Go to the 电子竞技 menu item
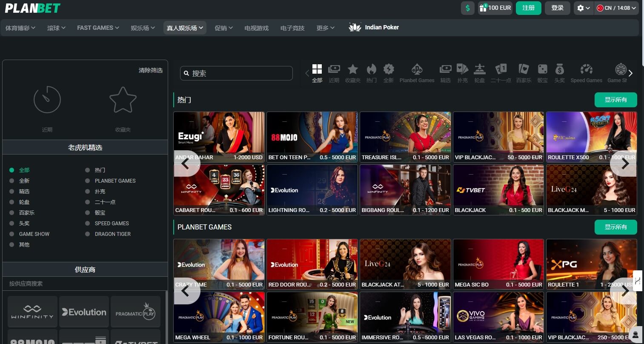Viewport: 644px width, 344px height. tap(292, 28)
